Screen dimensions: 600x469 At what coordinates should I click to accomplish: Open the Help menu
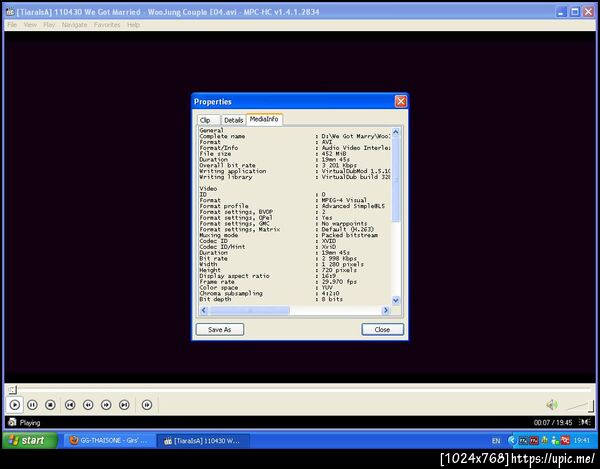(133, 25)
